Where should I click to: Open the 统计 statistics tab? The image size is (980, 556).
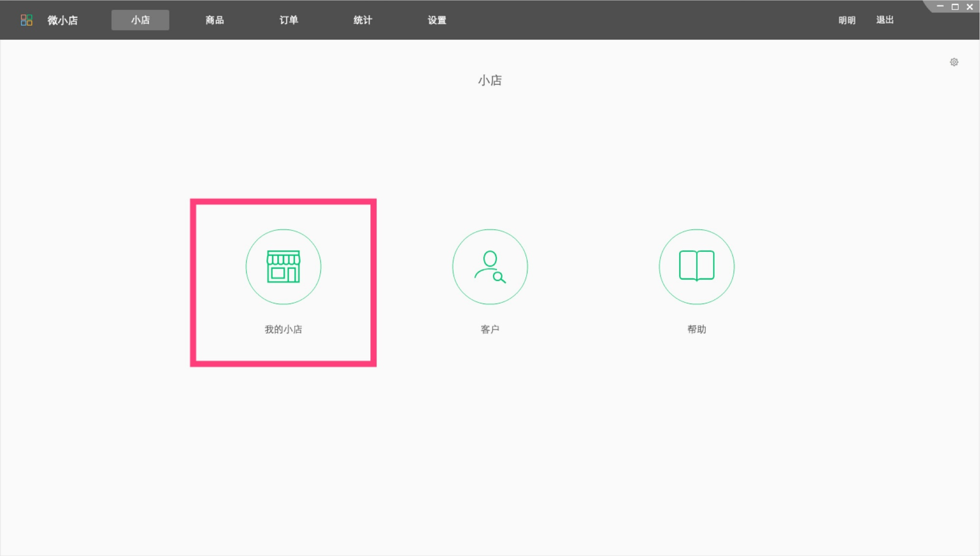pos(363,20)
